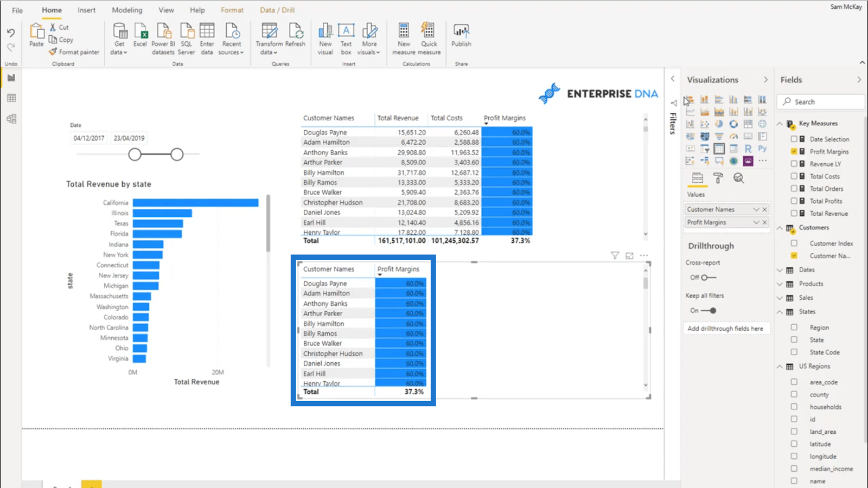Screen dimensions: 868x488
Task: Select the pie chart visual
Action: (x=719, y=124)
